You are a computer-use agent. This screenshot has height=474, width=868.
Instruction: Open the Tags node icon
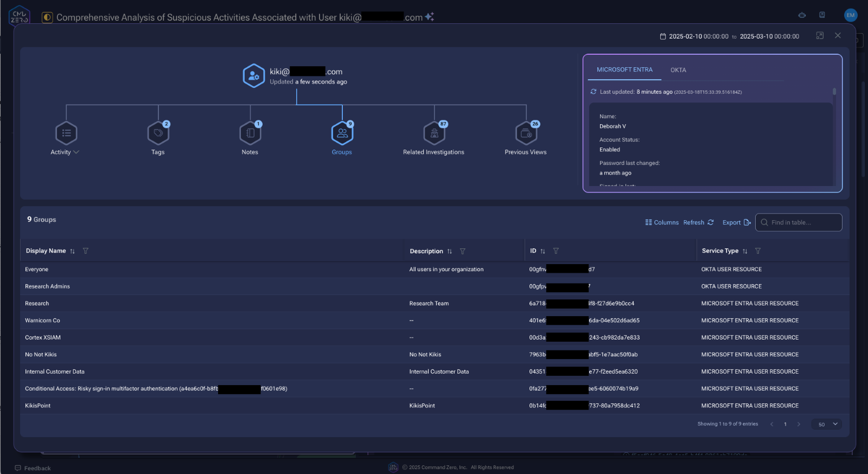(x=158, y=133)
